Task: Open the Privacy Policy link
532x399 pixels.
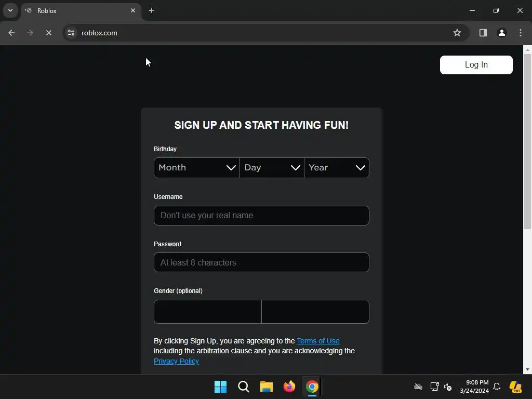Action: pyautogui.click(x=176, y=362)
